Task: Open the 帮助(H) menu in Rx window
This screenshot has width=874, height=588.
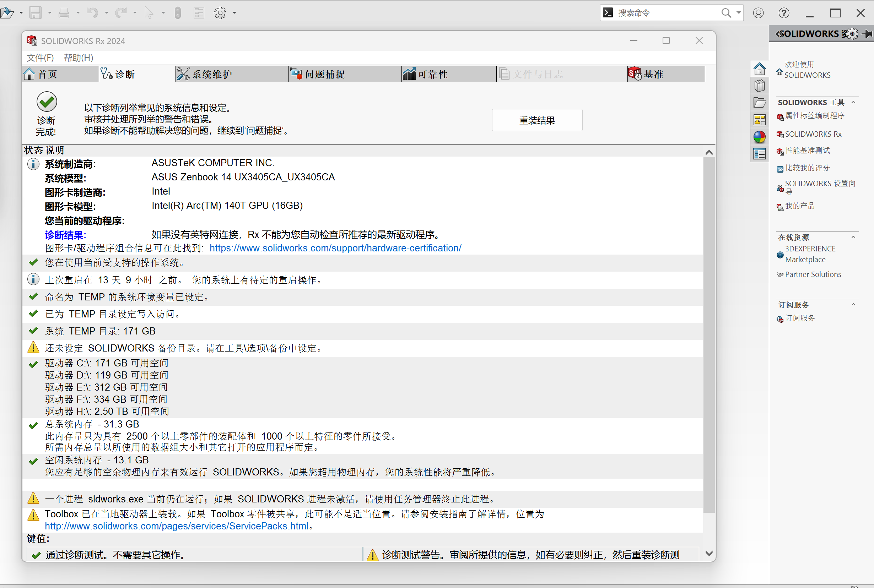Action: point(79,58)
